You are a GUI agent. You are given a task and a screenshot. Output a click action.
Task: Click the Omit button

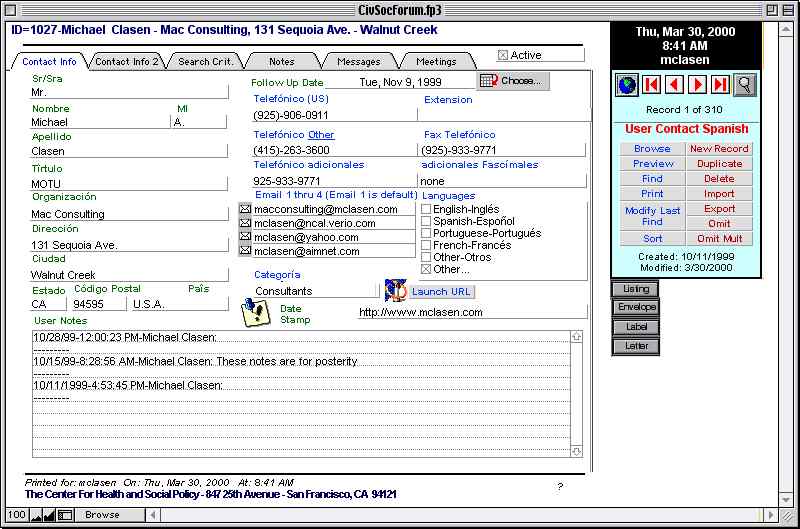(719, 223)
